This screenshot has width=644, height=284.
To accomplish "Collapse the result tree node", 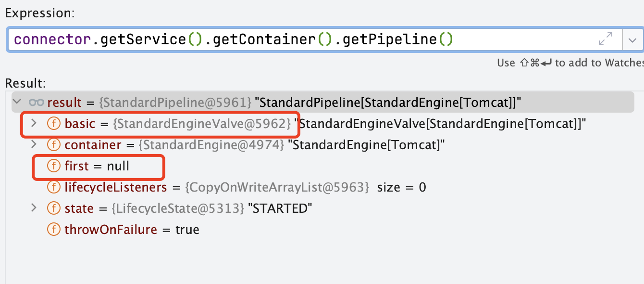I will [17, 102].
